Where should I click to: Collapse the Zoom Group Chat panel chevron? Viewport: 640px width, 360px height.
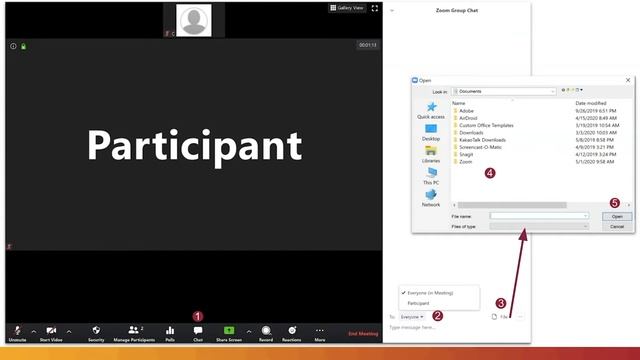click(x=392, y=10)
